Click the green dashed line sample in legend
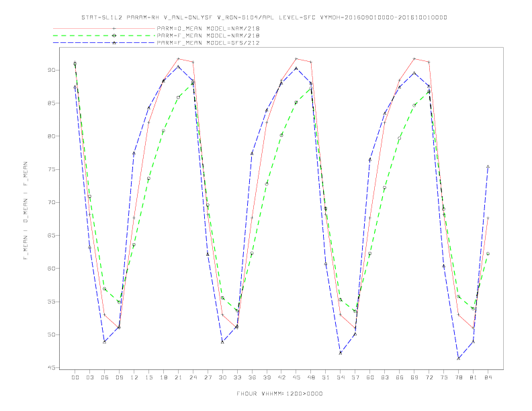The image size is (532, 411). click(x=104, y=36)
